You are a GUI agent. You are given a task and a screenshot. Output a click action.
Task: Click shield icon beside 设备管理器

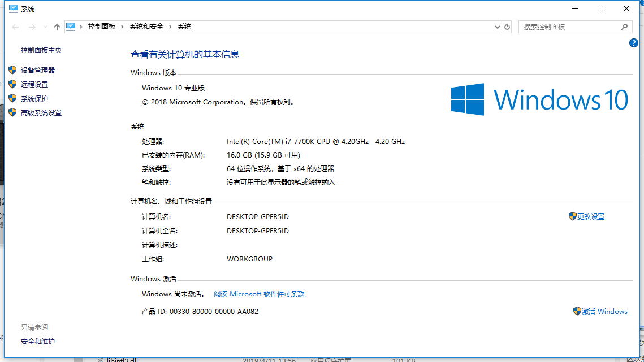point(13,70)
